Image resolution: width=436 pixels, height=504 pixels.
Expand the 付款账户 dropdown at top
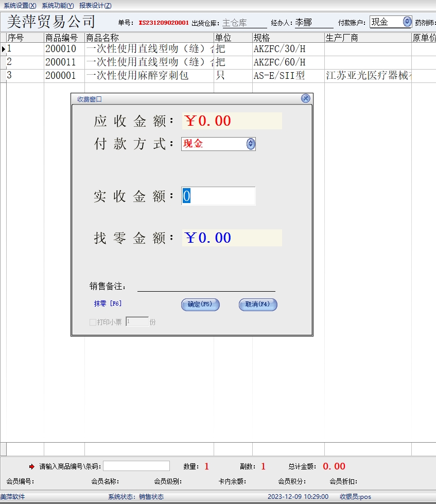pos(407,22)
